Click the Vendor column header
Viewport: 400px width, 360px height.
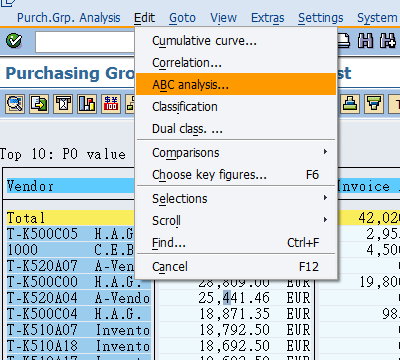pos(70,186)
